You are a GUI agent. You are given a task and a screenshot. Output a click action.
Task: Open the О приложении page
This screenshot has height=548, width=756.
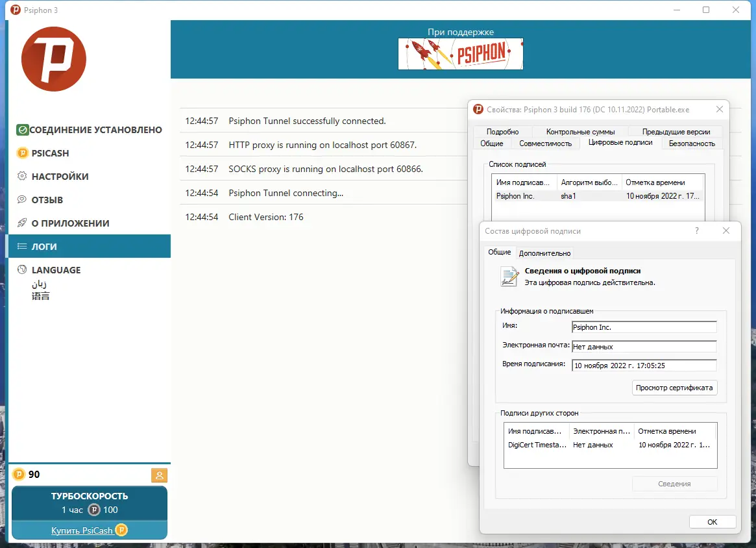coord(90,223)
